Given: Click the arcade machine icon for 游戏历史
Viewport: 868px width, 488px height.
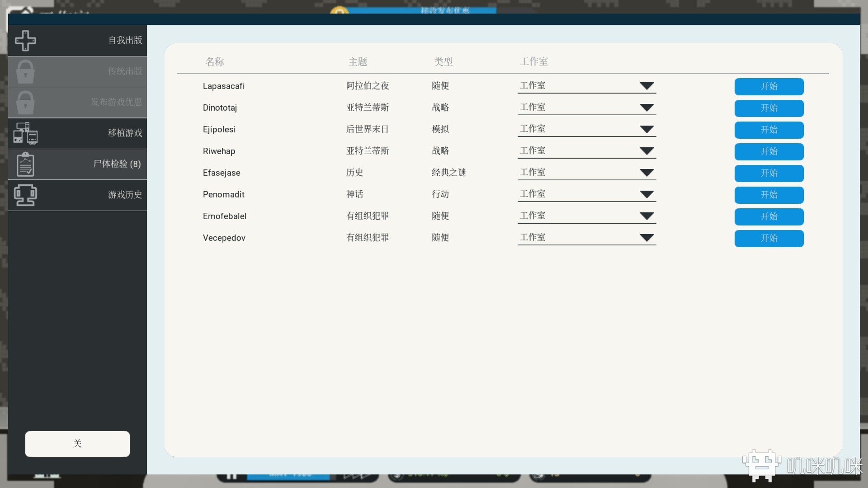Looking at the screenshot, I should point(25,195).
